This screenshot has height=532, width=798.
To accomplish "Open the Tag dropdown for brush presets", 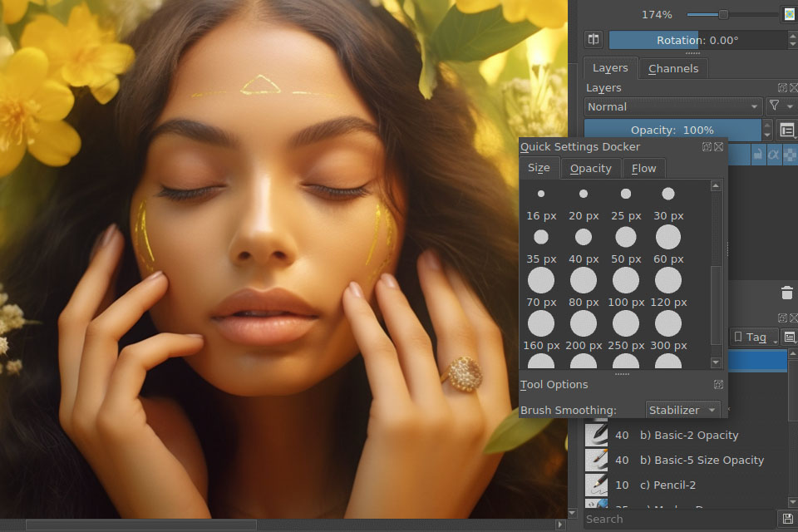I will point(754,337).
